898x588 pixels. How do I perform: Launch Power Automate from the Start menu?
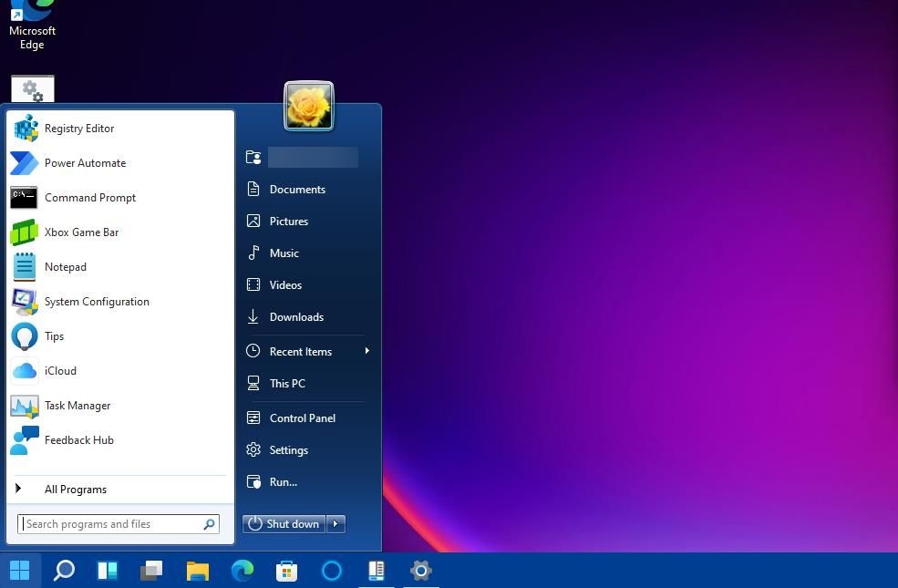click(85, 163)
